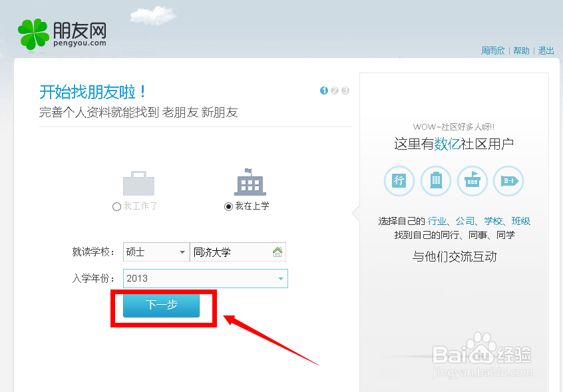Expand the 入学年份 year dropdown showing 2013

coord(205,278)
